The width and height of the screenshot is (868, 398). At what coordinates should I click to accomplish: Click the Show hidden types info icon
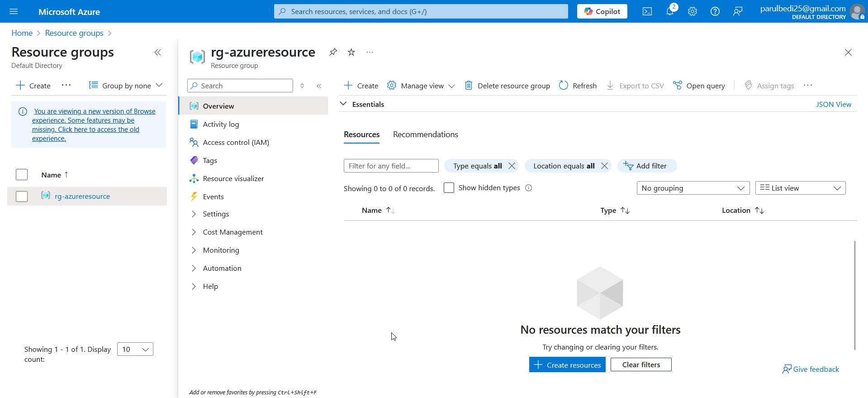(x=528, y=188)
